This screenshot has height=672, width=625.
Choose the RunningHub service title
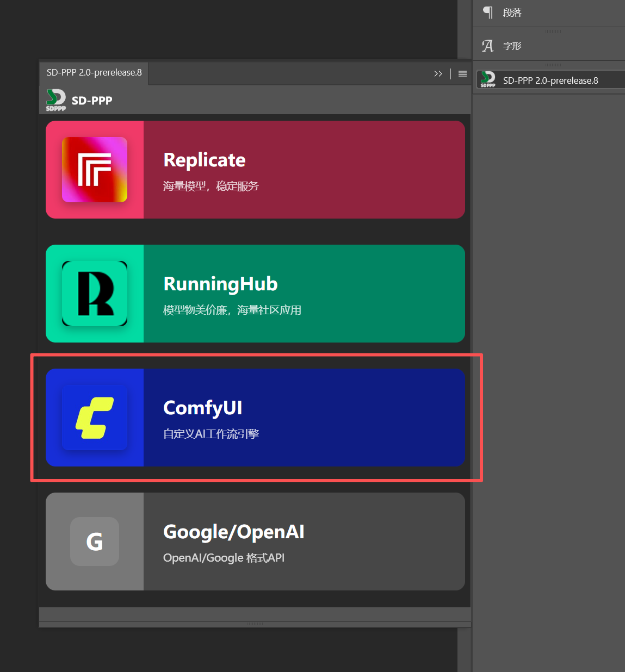coord(220,284)
